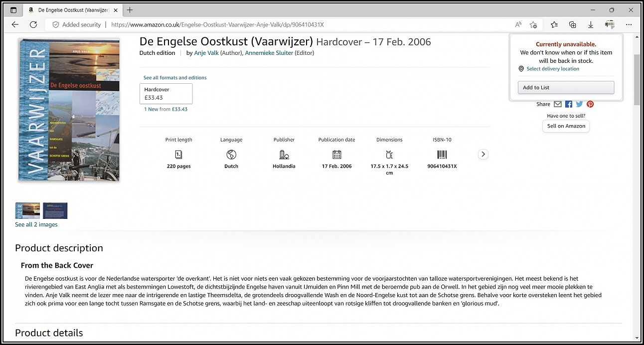The height and width of the screenshot is (345, 644).
Task: Click the ISBN-10 barcode icon
Action: click(x=442, y=155)
